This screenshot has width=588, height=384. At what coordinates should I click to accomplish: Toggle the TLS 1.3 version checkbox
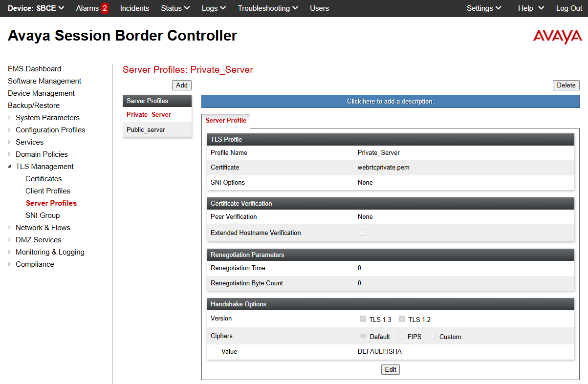tap(363, 319)
